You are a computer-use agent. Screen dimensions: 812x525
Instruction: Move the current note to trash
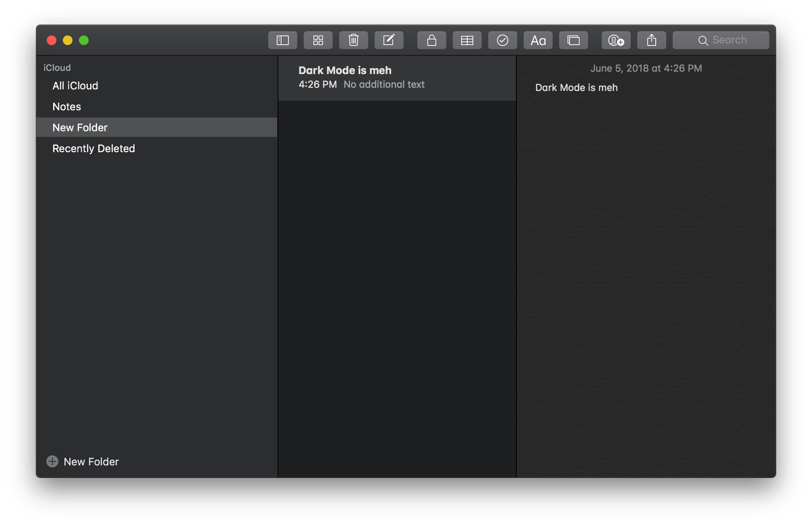tap(353, 40)
